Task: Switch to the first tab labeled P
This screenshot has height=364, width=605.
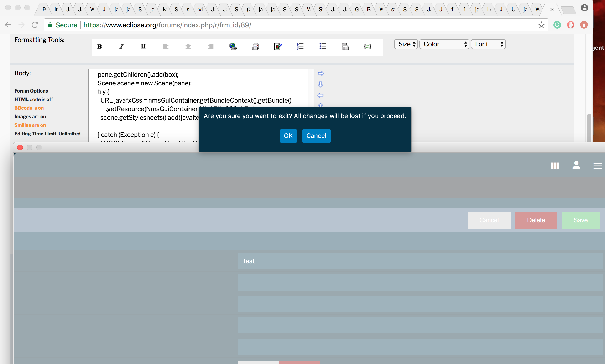Action: click(x=44, y=10)
